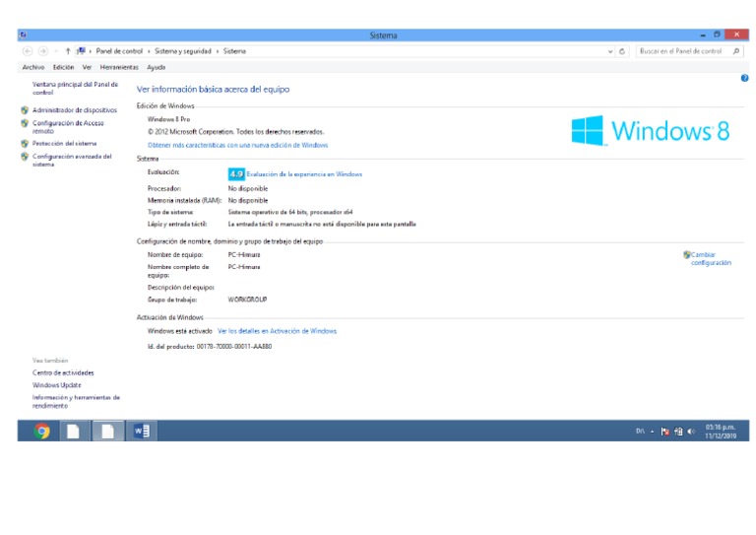
Task: Click the Action Center flag tray icon
Action: pos(664,432)
